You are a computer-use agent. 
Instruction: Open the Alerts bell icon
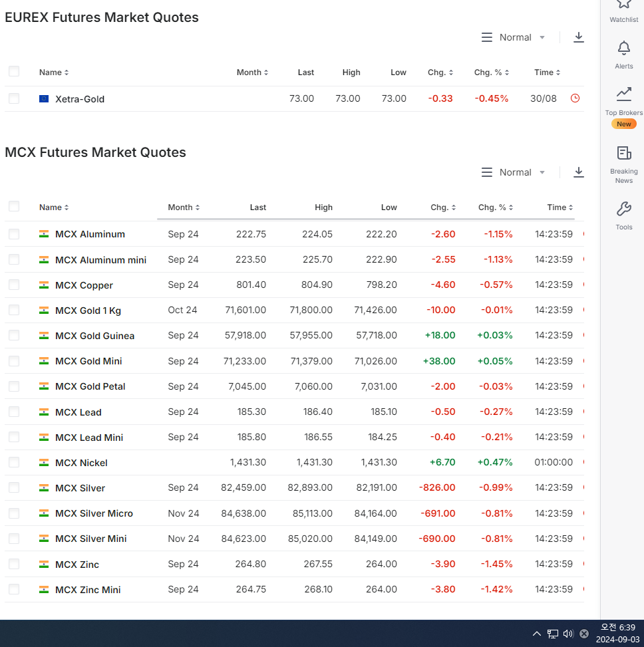point(623,49)
